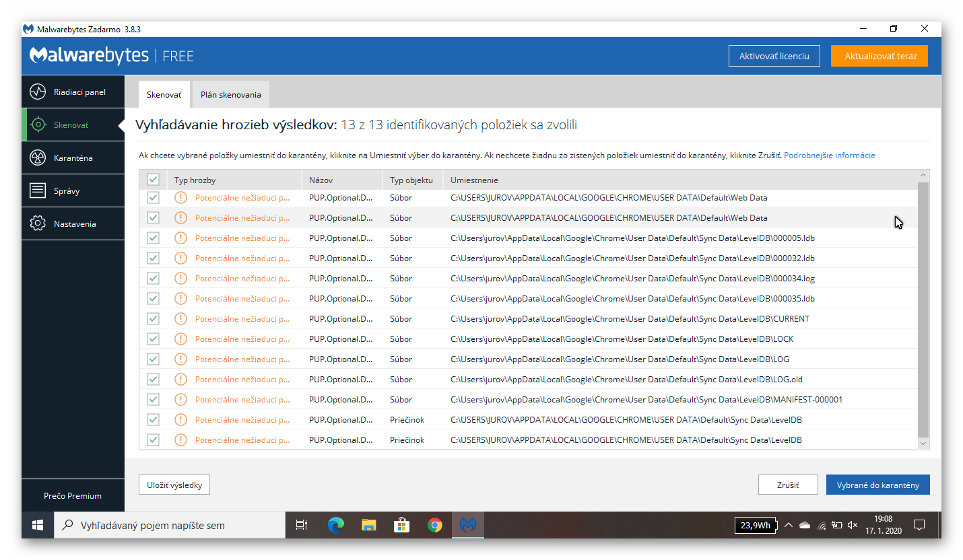The height and width of the screenshot is (560, 963).
Task: Select the path ending in MANIFEST-000001
Action: tap(646, 399)
